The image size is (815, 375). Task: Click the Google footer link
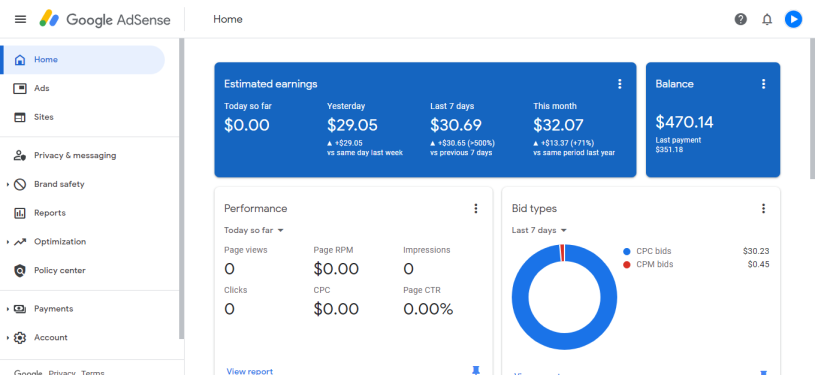(28, 372)
